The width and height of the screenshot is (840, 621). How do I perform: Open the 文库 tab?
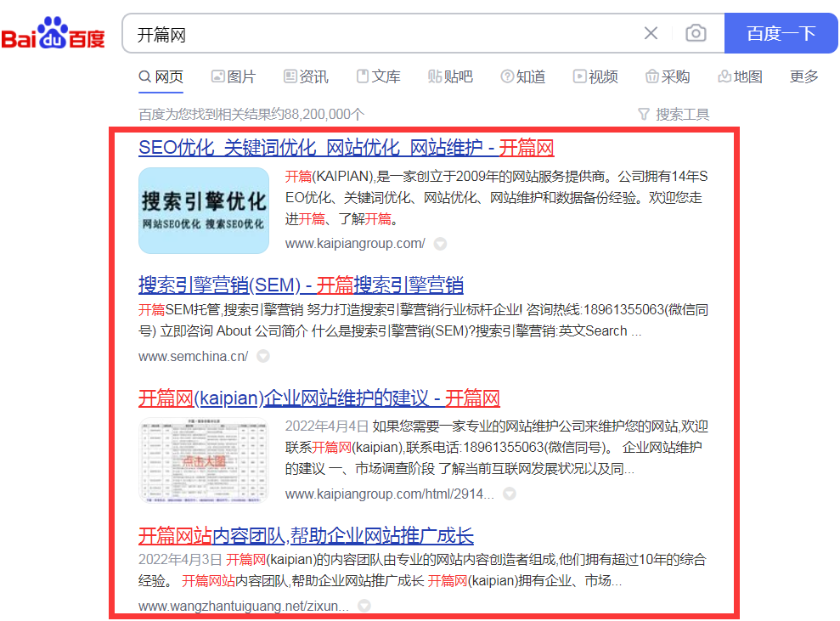[378, 76]
